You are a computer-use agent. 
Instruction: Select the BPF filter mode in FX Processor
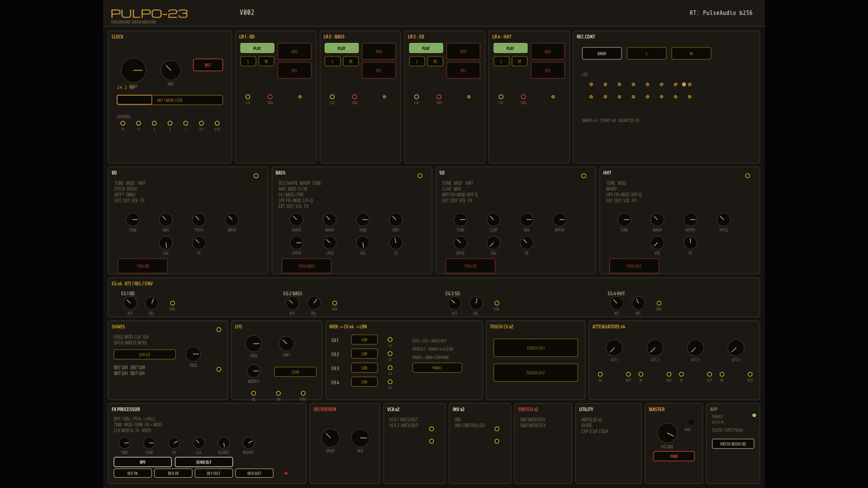pos(143,462)
